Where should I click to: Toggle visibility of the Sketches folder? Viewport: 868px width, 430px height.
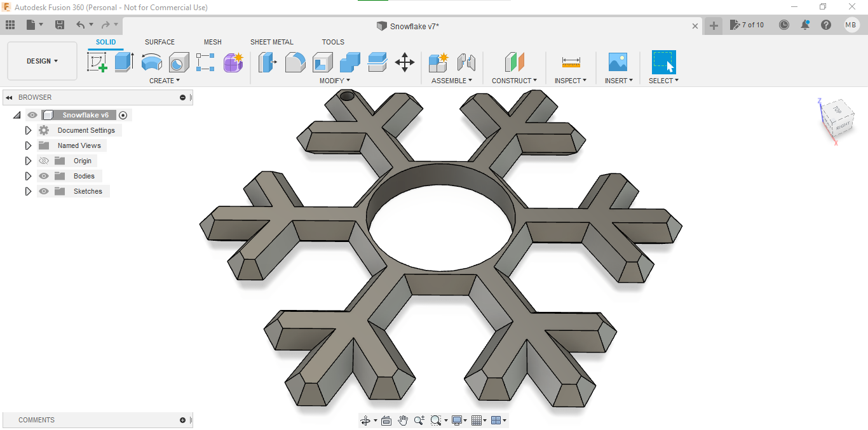pos(43,191)
